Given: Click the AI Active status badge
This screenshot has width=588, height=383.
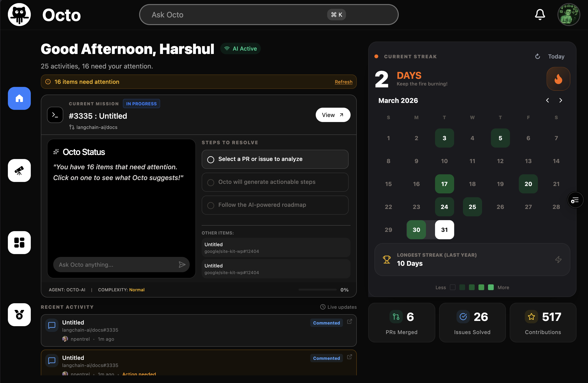Looking at the screenshot, I should point(240,49).
